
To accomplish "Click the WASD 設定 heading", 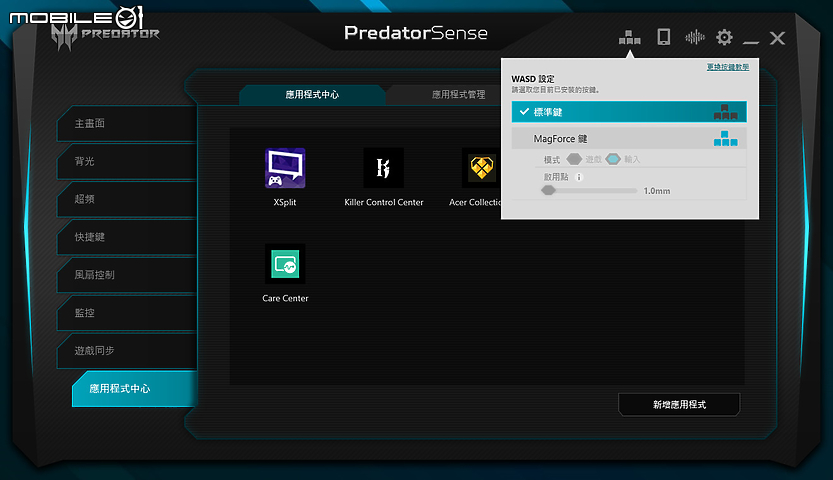I will click(x=533, y=79).
